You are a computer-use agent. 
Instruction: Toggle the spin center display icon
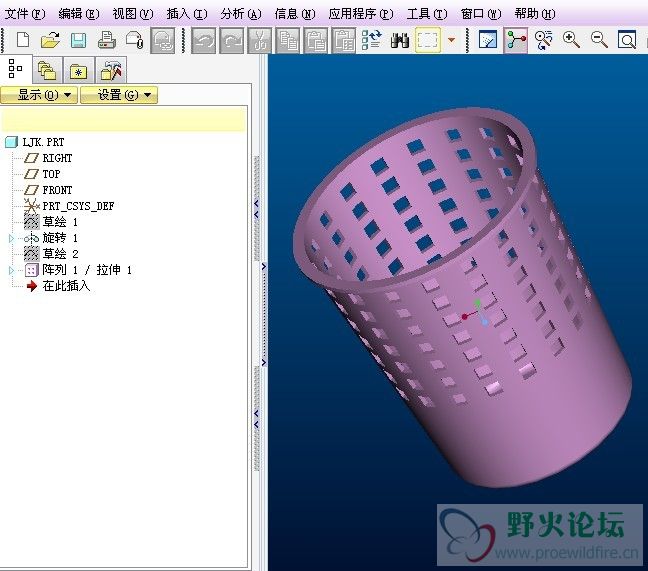click(x=516, y=40)
